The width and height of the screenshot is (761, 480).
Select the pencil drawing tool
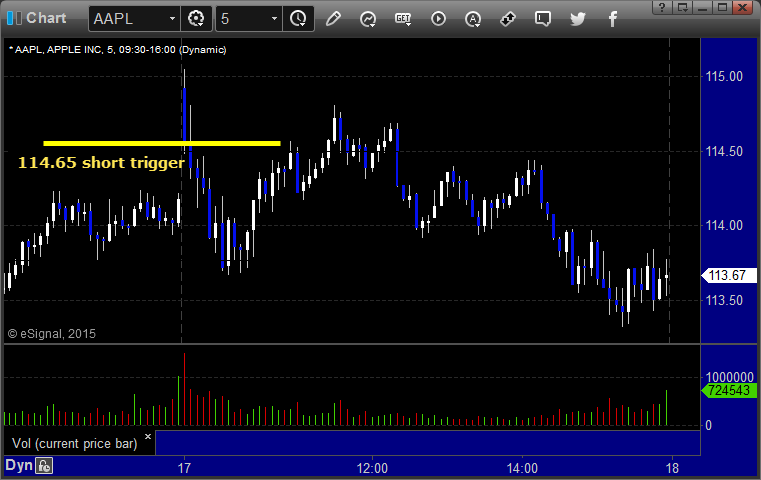(333, 19)
